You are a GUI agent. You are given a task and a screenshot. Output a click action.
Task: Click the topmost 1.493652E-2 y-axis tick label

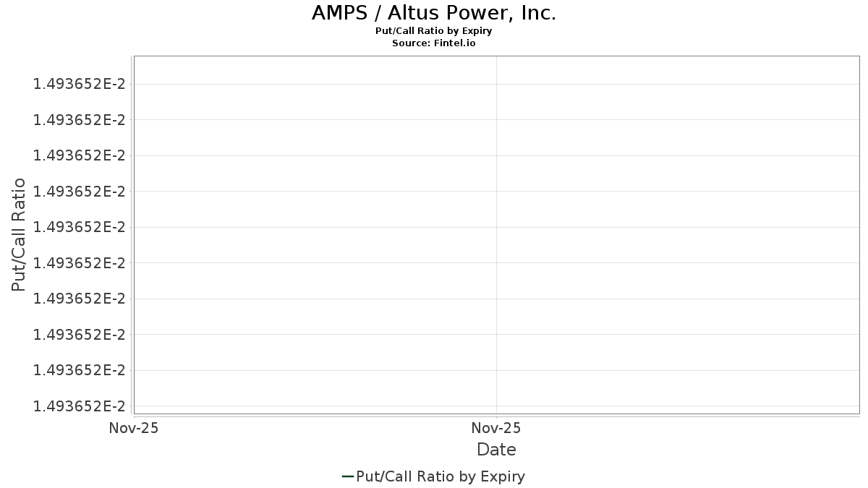tap(79, 84)
